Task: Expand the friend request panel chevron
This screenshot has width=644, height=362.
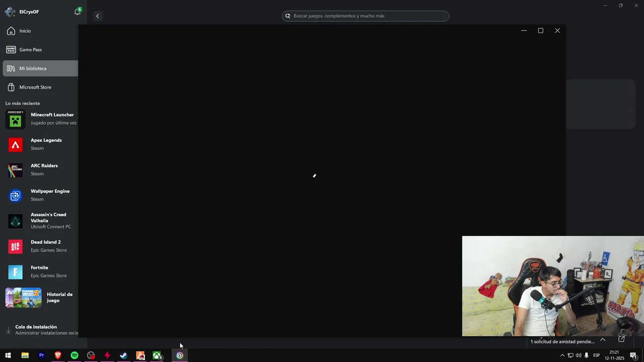Action: [603, 339]
